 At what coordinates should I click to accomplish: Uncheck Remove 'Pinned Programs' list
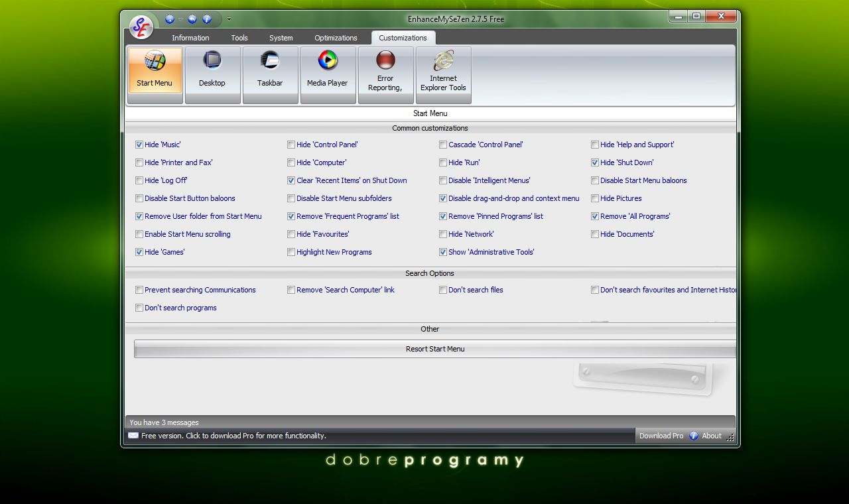(443, 216)
